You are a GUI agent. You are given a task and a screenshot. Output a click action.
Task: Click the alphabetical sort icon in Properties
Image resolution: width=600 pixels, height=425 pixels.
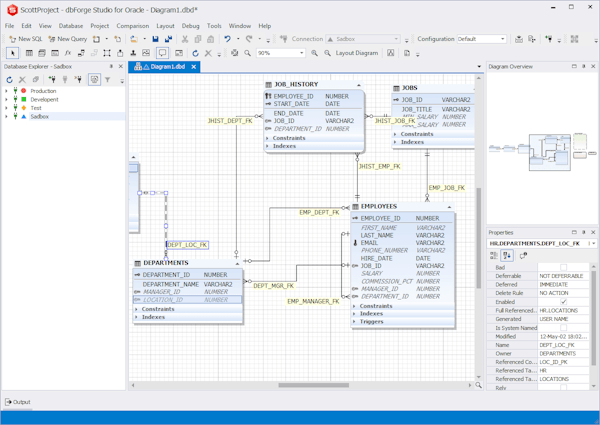tap(507, 256)
